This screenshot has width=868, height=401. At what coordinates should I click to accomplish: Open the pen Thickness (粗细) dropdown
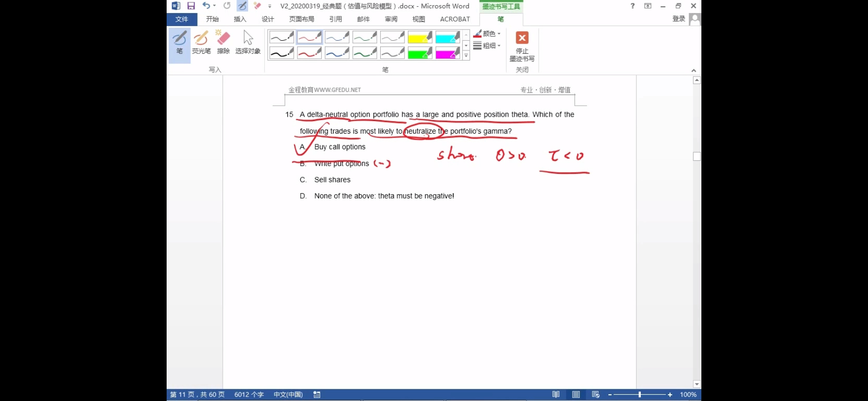487,46
